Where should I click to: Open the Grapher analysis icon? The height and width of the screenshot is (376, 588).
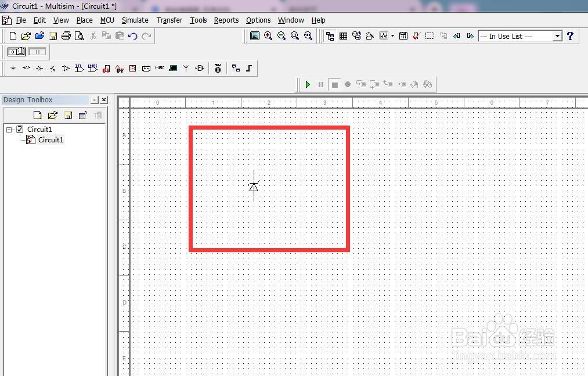coord(384,36)
